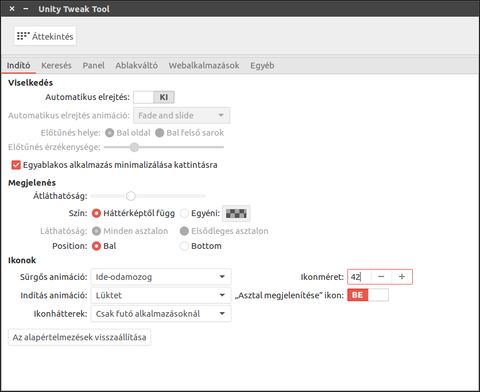Click the Átláthatóság transparency slider handle
This screenshot has width=480, height=392.
point(131,196)
